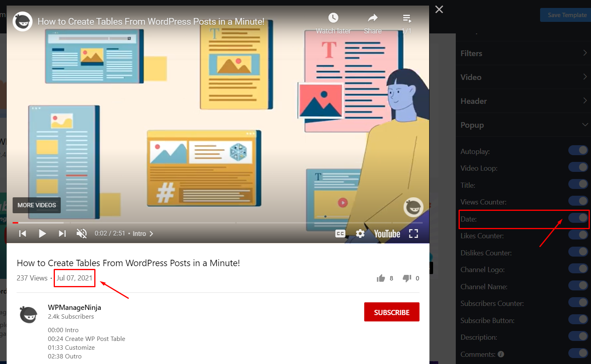The width and height of the screenshot is (591, 364).
Task: Skip to previous video
Action: (x=23, y=234)
